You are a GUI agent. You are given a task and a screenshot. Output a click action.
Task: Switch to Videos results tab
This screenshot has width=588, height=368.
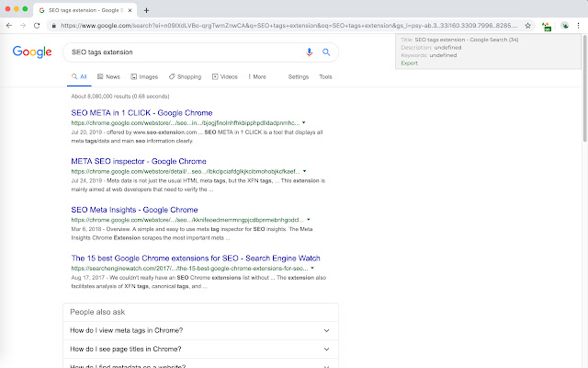point(225,76)
